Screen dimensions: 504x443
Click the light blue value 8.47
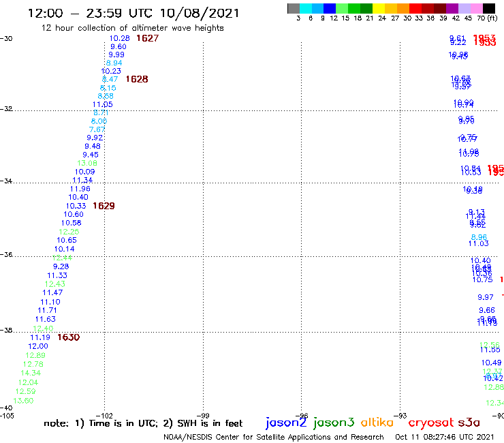(110, 79)
